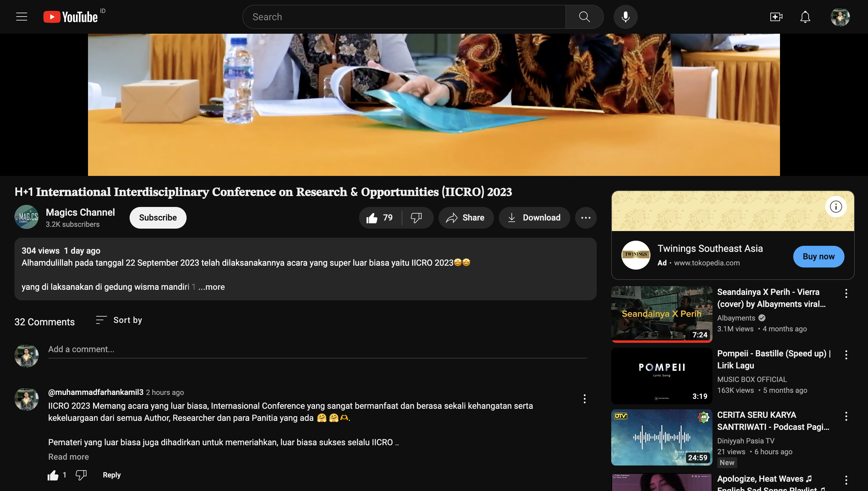Open options for Seandainya X Perih video

pyautogui.click(x=846, y=293)
